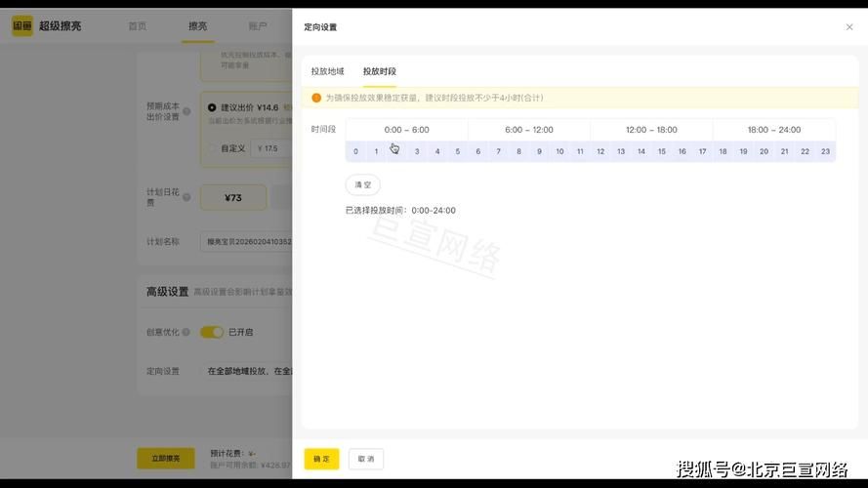868x488 pixels.
Task: Toggle hour 13 in the time grid
Action: click(x=621, y=151)
